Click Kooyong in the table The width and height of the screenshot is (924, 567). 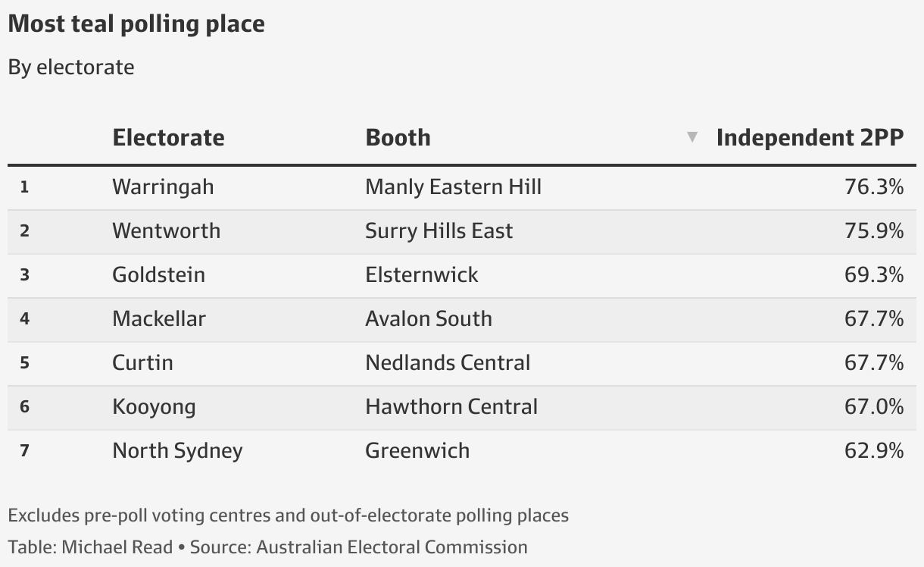pyautogui.click(x=154, y=407)
